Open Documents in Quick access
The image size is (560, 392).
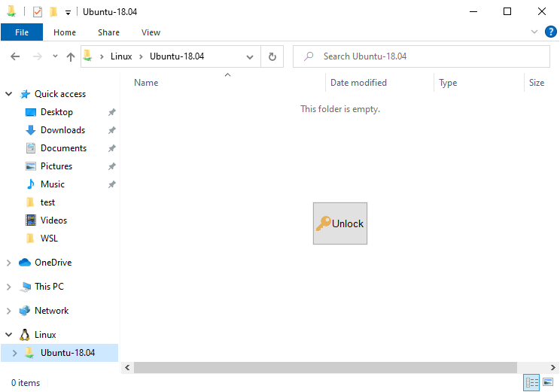[63, 148]
